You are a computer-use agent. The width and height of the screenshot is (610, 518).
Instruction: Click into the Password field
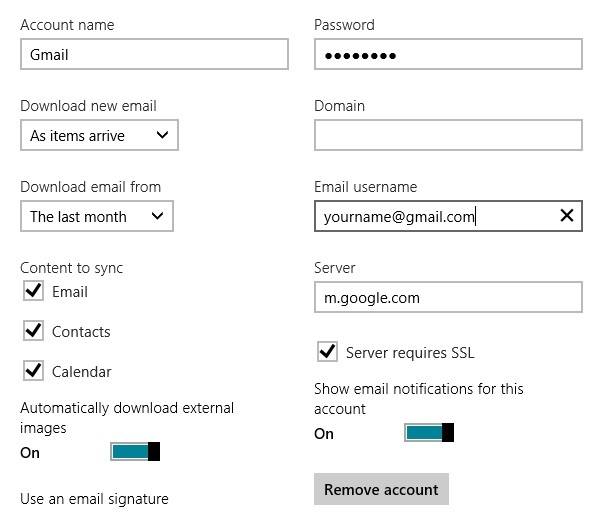(x=448, y=54)
